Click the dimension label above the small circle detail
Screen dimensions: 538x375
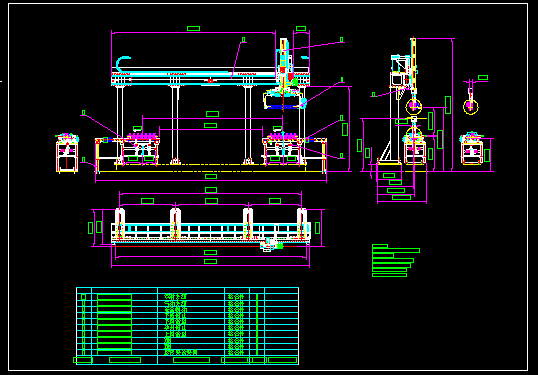tap(483, 78)
